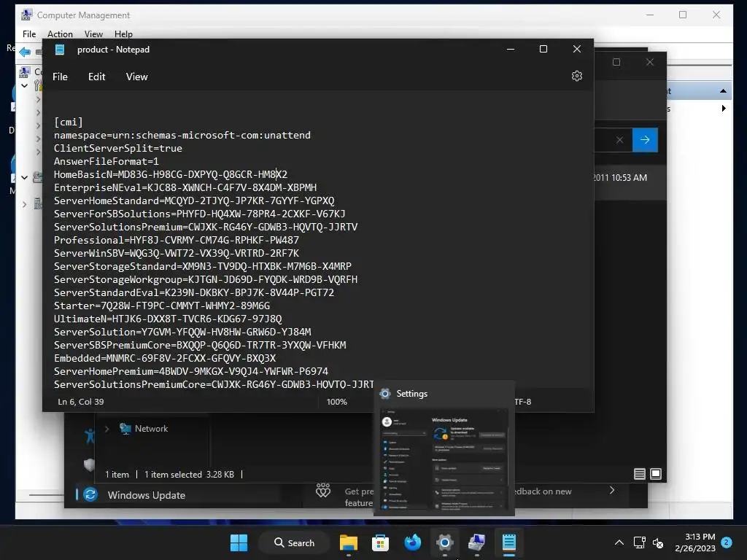The width and height of the screenshot is (747, 560).
Task: Expand the feedback on new chevron
Action: pos(612,490)
